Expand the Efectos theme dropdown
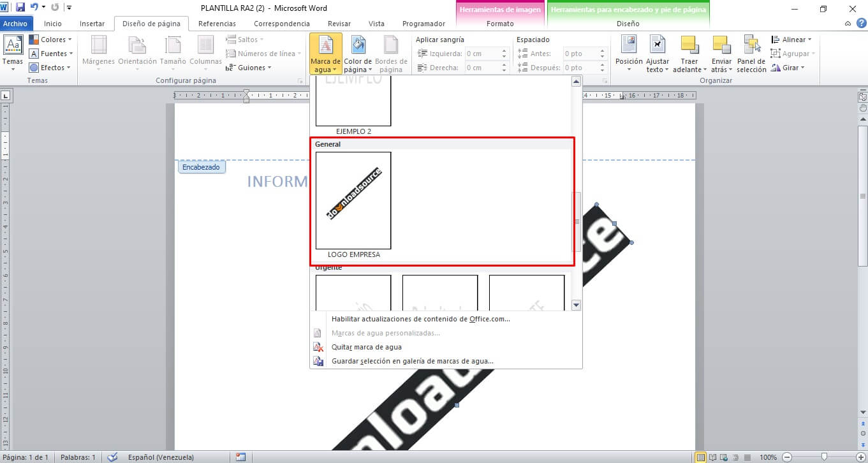868x463 pixels. [x=52, y=68]
